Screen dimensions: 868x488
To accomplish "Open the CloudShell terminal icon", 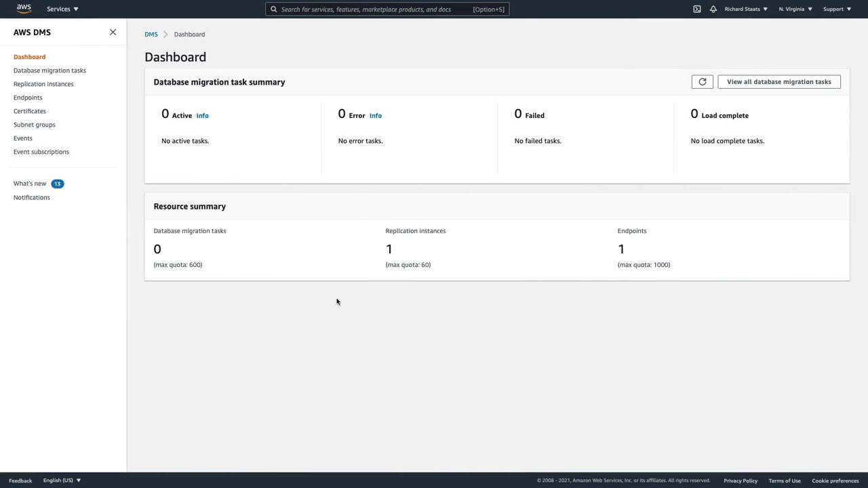I will pyautogui.click(x=696, y=9).
